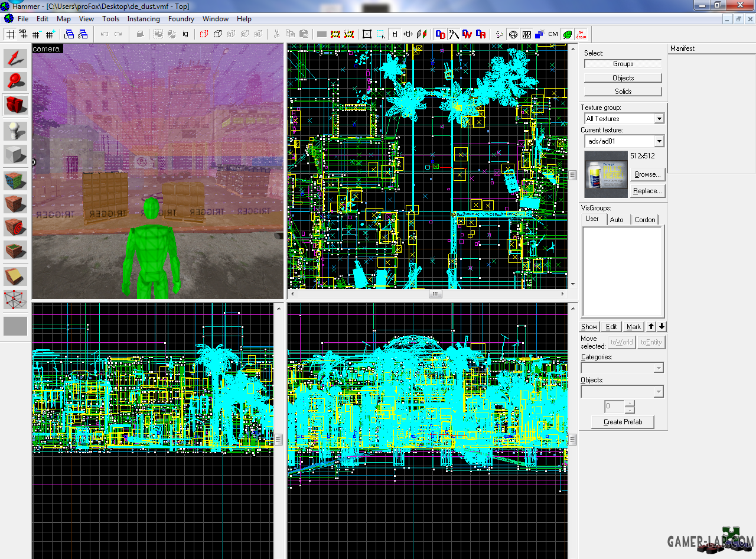Toggle the ignore groups 'ig' button
Screen dimensions: 756x559
(x=185, y=34)
